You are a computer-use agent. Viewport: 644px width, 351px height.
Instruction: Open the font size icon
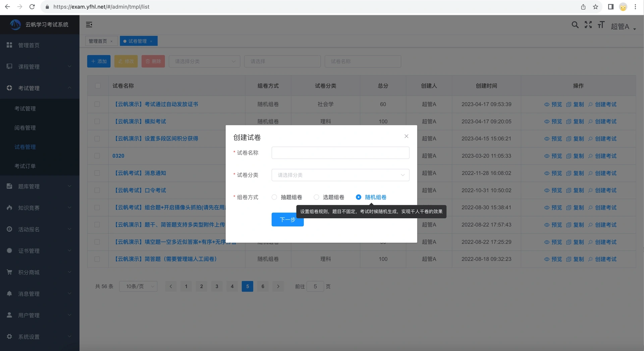tap(601, 25)
